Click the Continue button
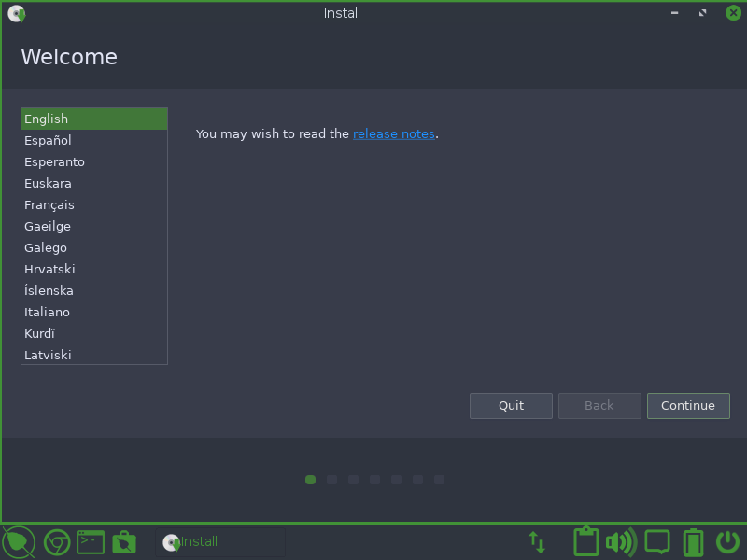The image size is (747, 560). [688, 406]
